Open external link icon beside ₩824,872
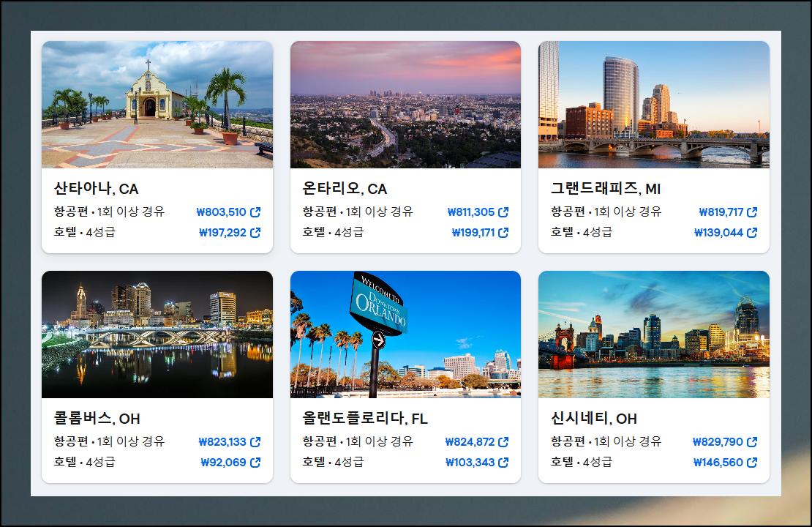The height and width of the screenshot is (527, 812). click(x=503, y=442)
